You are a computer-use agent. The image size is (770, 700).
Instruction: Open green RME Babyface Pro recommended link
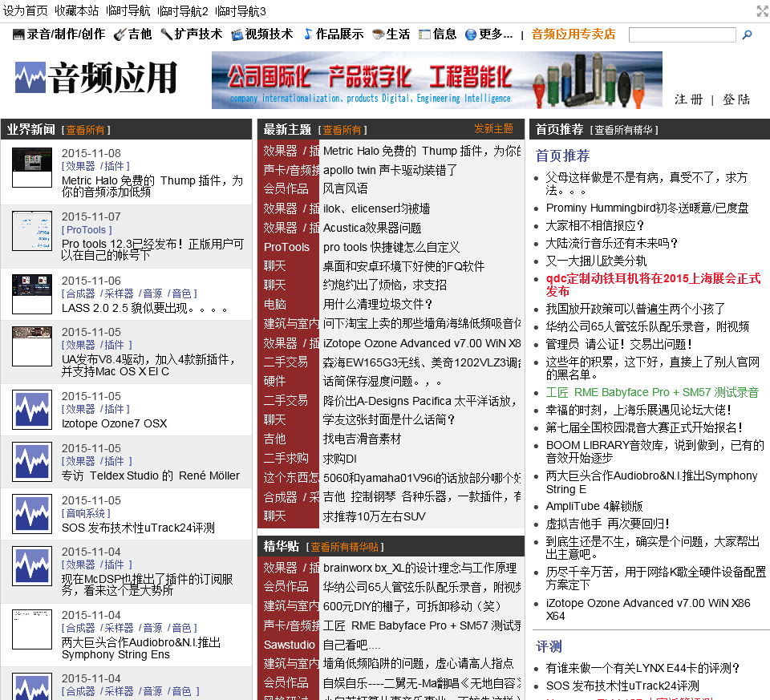[x=652, y=392]
